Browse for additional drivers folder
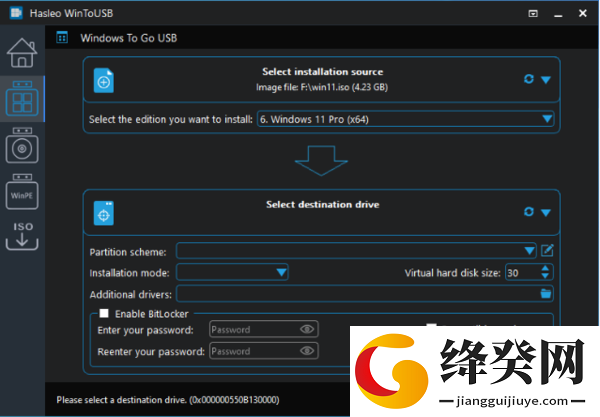Screen dimensions: 600x417 (546, 294)
